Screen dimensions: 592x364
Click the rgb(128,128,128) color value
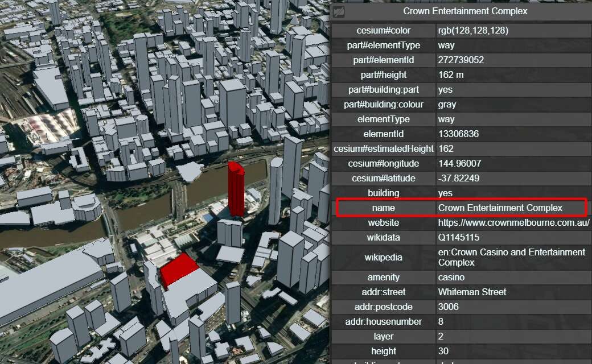(x=473, y=31)
